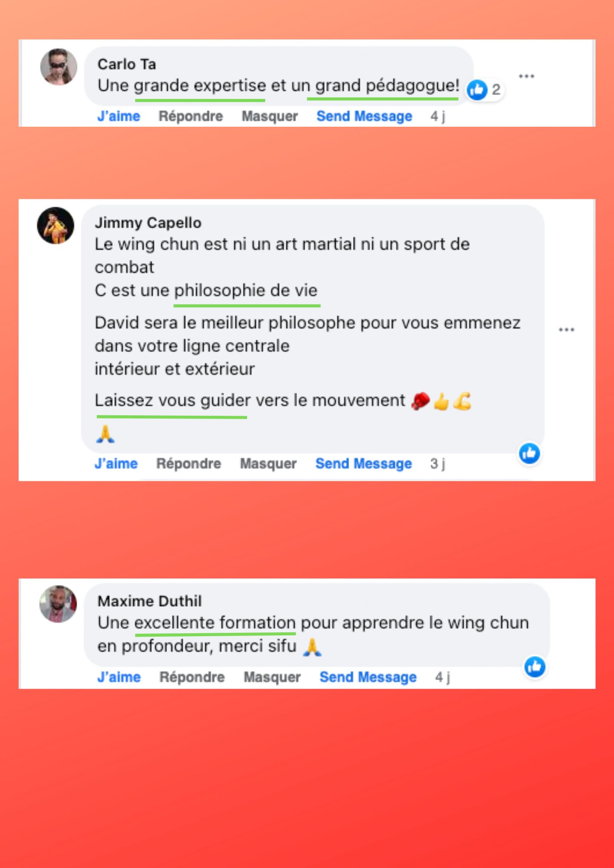Send Message to Carlo Ta
Screen dimensions: 614x868
point(364,116)
